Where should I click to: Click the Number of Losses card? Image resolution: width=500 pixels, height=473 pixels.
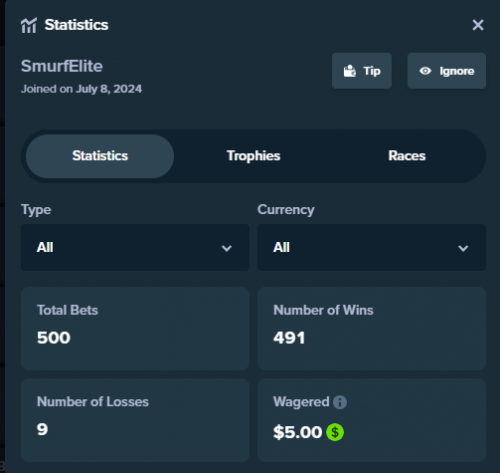135,420
